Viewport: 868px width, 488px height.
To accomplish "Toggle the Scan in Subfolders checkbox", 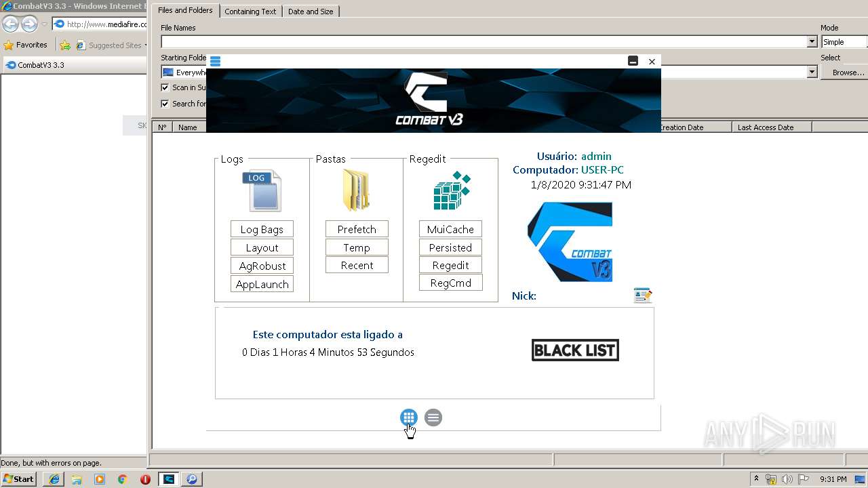I will [165, 87].
